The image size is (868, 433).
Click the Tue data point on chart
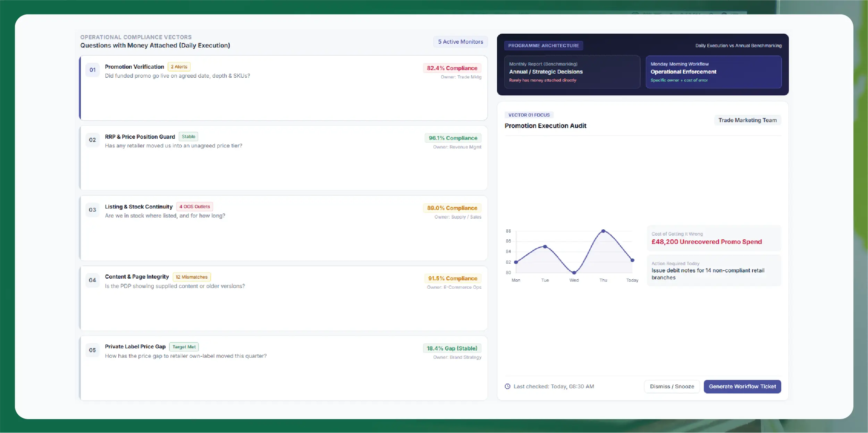click(x=545, y=247)
